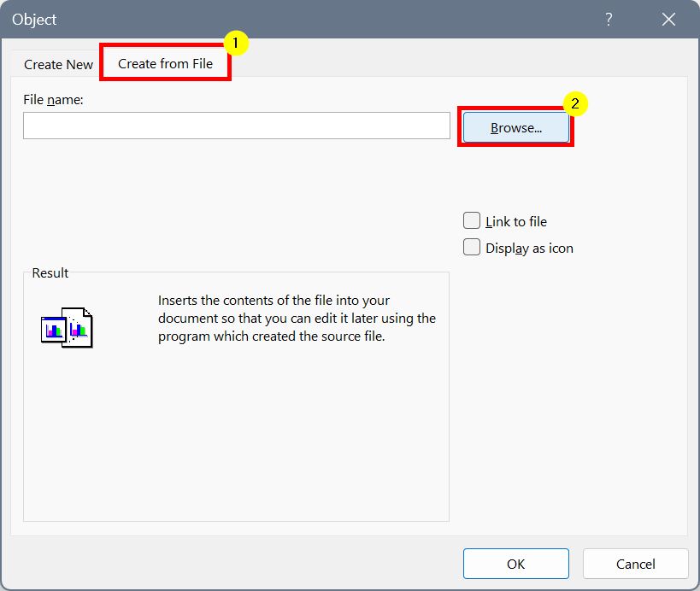
Task: Switch to the Create New tab
Action: coord(58,64)
